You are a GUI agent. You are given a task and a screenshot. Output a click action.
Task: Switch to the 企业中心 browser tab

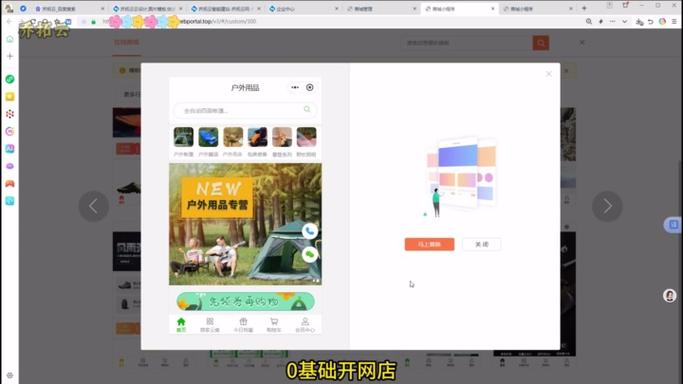(304, 8)
